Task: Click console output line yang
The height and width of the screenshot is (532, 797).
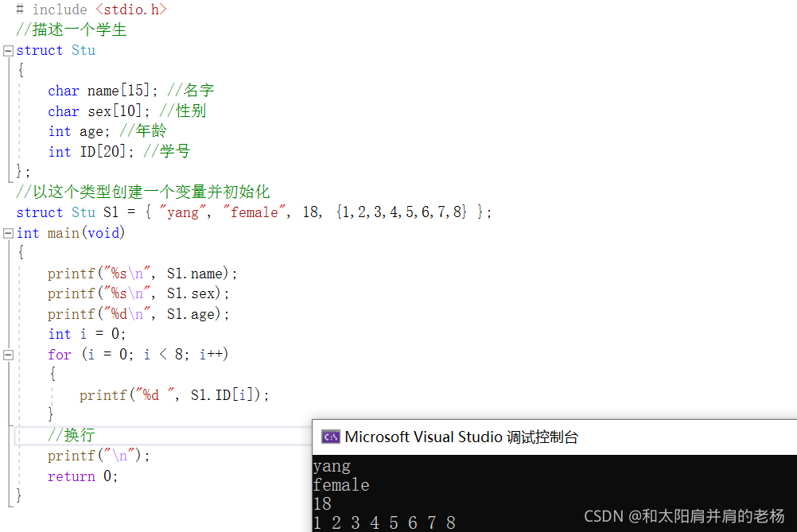Action: 332,466
